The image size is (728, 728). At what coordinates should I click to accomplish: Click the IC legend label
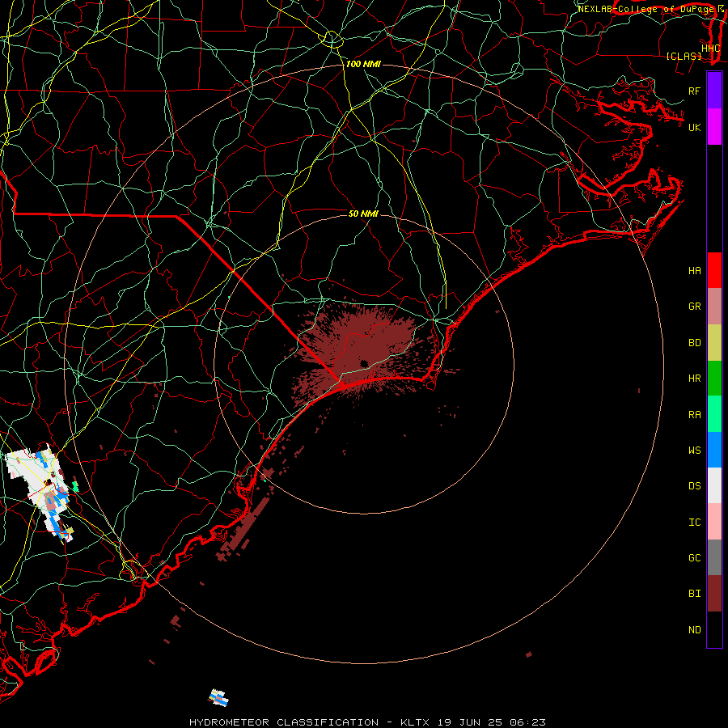(x=694, y=523)
